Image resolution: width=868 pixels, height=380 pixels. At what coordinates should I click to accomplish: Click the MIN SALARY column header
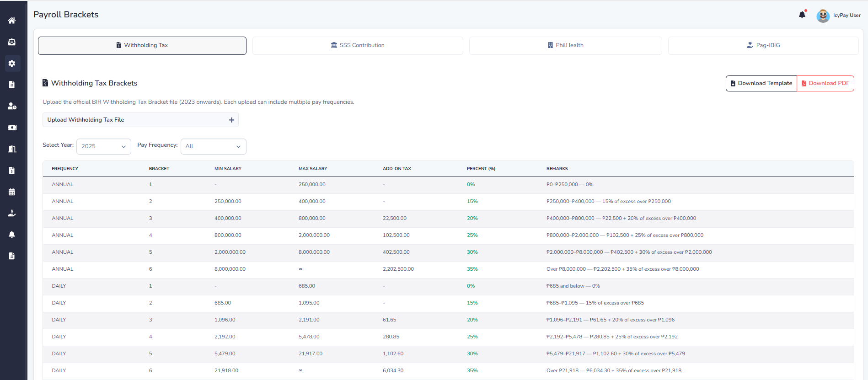(228, 169)
